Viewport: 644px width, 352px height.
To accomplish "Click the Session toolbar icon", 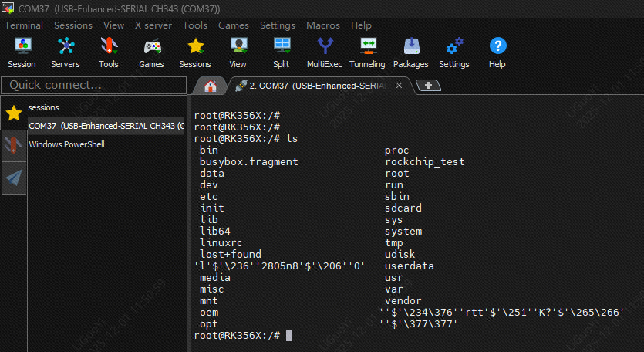I will (x=22, y=52).
